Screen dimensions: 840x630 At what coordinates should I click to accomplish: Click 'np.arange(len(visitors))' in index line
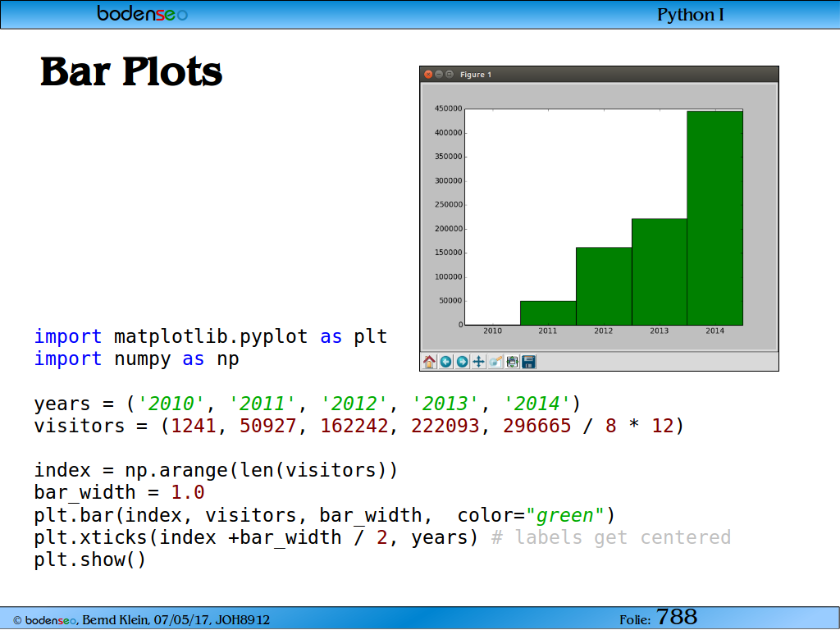(262, 470)
